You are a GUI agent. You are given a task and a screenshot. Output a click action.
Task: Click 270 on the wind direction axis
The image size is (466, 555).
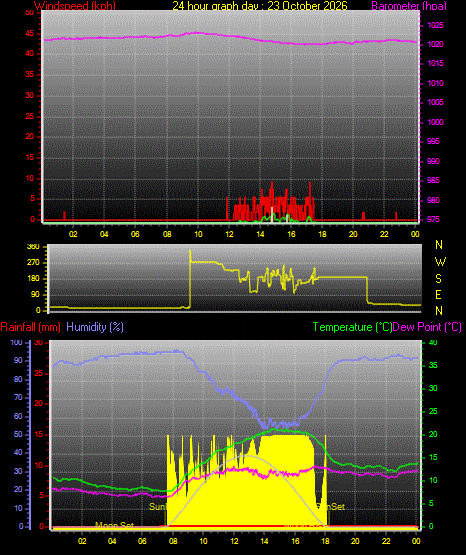coord(33,263)
